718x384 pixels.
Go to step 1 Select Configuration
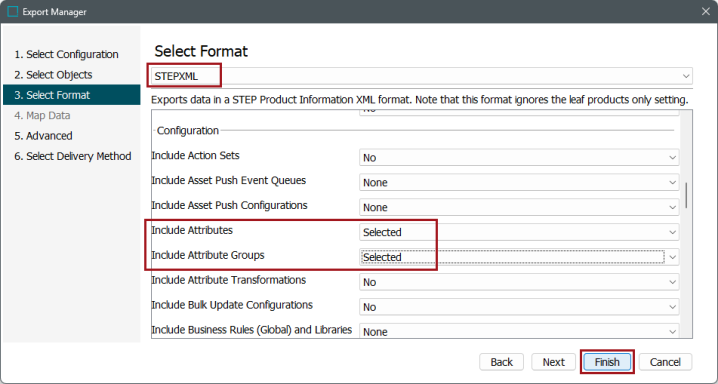[x=66, y=54]
